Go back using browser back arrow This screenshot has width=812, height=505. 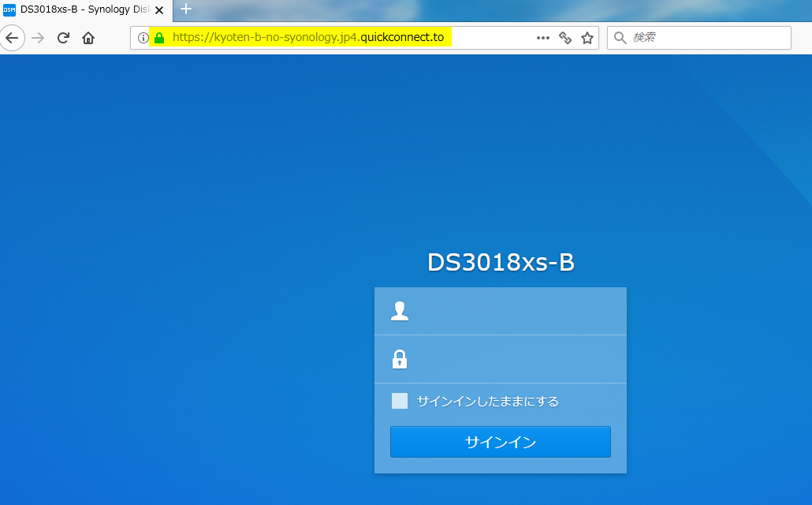coord(11,38)
